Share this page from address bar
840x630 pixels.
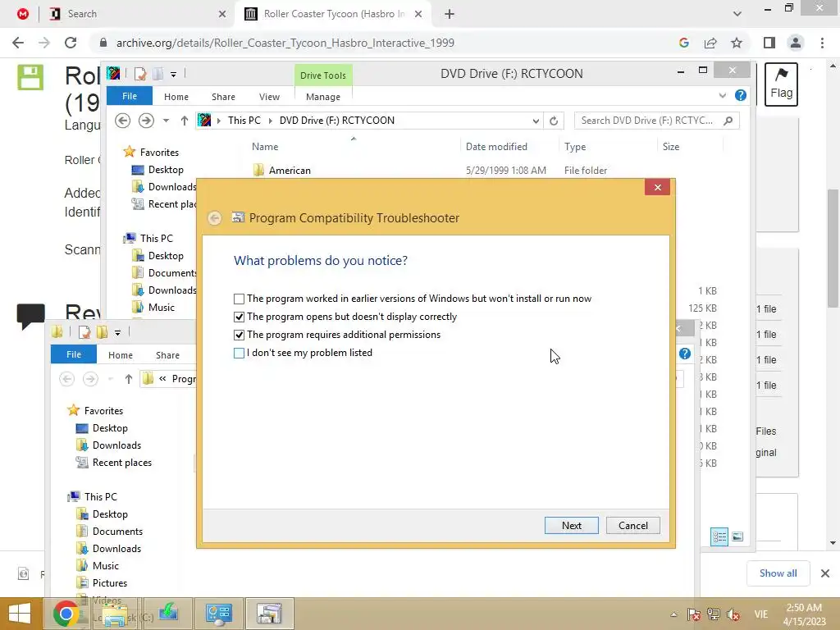pyautogui.click(x=710, y=43)
